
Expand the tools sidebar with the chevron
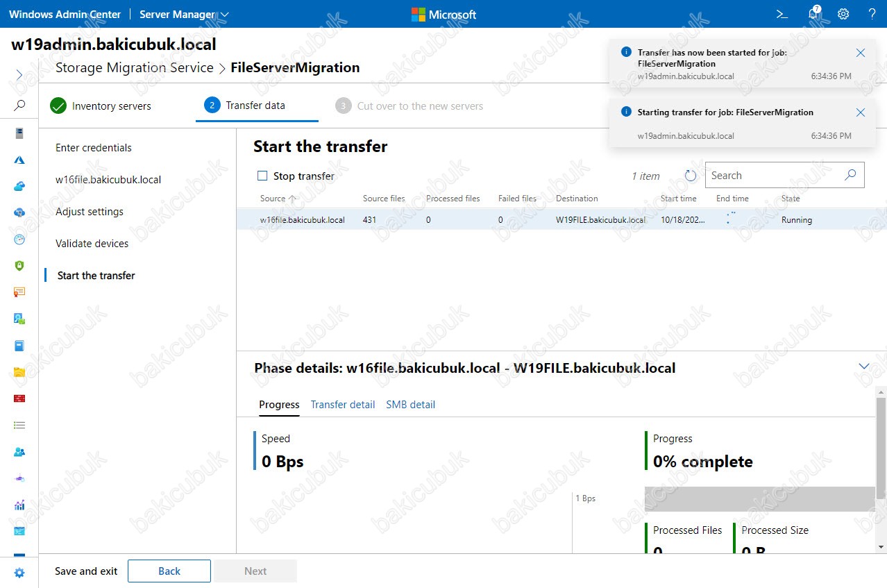(19, 74)
